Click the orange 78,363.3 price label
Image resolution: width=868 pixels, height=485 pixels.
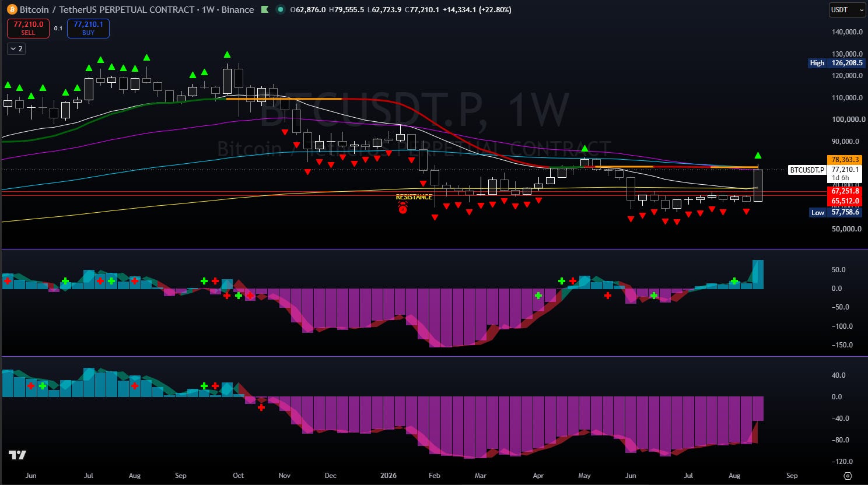845,160
